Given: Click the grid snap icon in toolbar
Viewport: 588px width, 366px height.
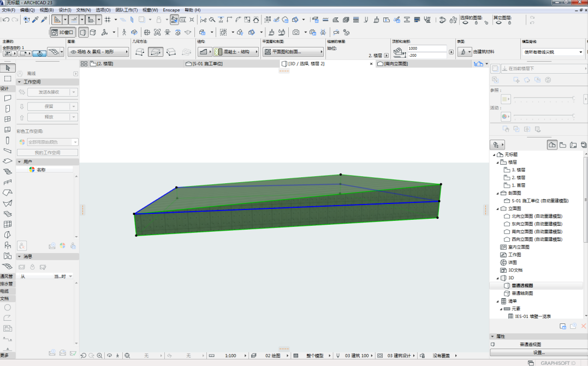Looking at the screenshot, I should coord(108,20).
